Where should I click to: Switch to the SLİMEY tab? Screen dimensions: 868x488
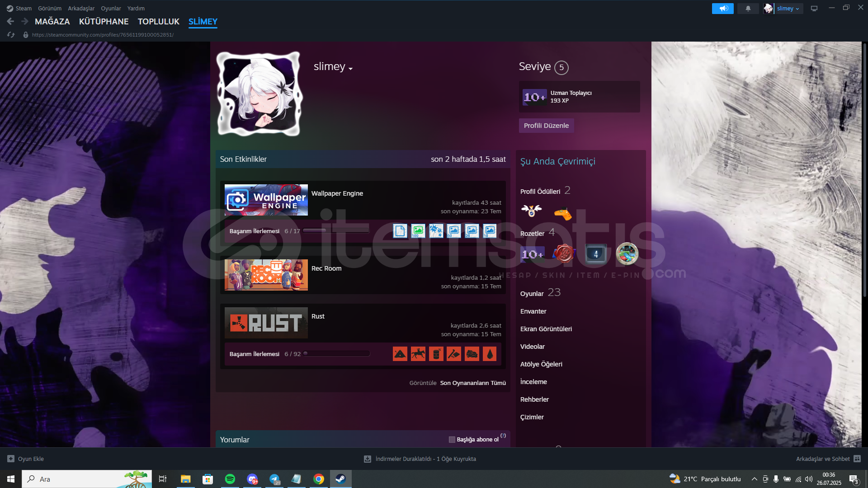coord(203,21)
